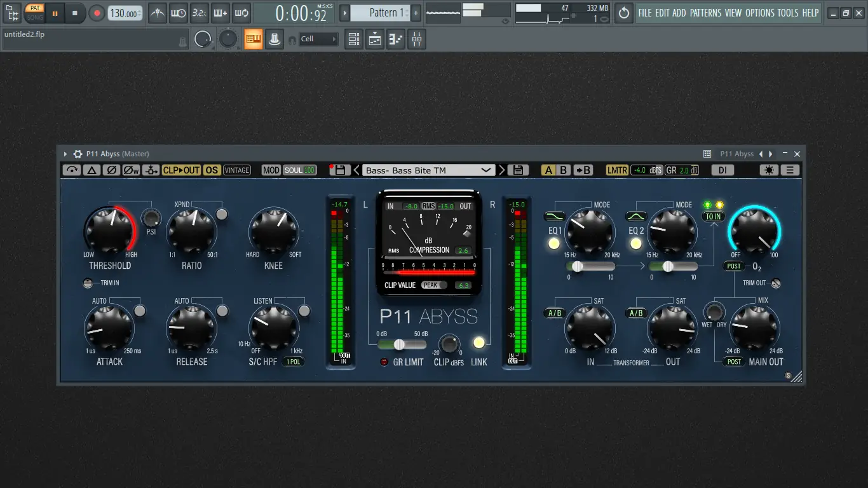The height and width of the screenshot is (488, 868).
Task: Toggle the delta (triangle) monitor button
Action: point(92,170)
